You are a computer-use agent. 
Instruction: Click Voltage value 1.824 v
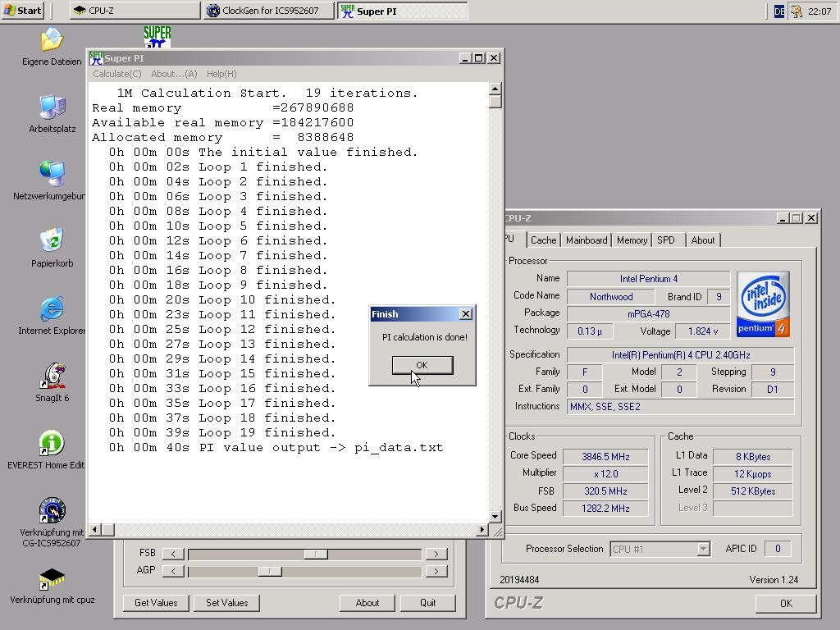[702, 331]
